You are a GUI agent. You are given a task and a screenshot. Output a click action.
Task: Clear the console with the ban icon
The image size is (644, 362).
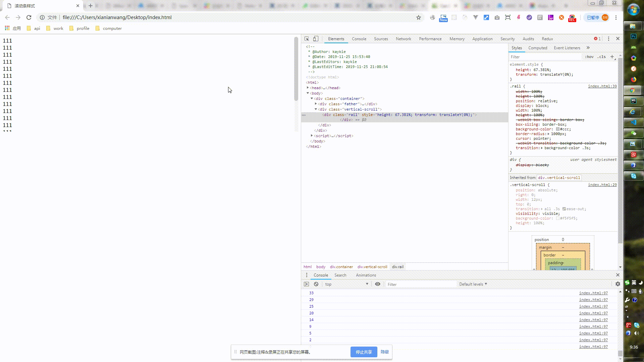coord(316,284)
